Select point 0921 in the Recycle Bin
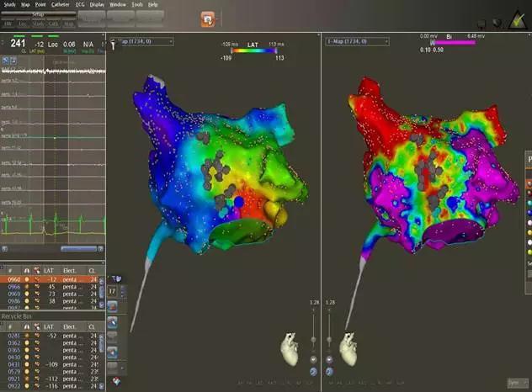Screen dimensions: 532x392 coord(49,379)
